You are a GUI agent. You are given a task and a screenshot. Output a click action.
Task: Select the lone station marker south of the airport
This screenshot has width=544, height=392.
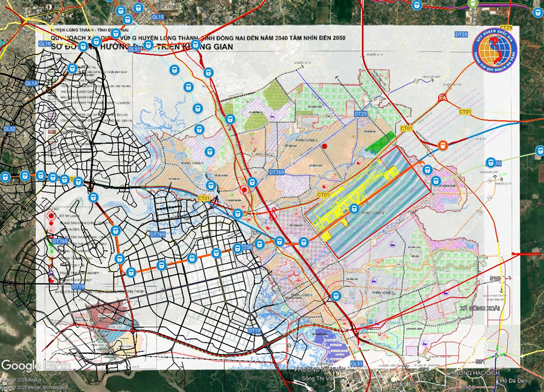pos(337,295)
